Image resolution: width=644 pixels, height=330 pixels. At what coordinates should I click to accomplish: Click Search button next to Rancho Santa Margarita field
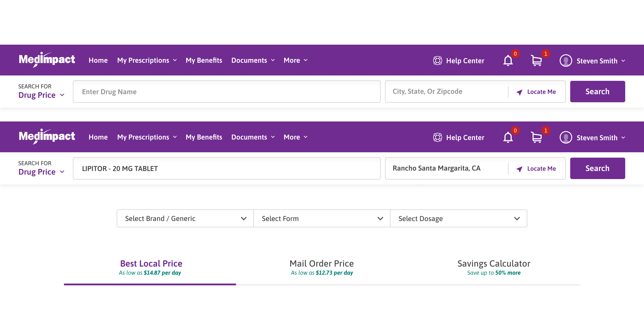tap(597, 169)
